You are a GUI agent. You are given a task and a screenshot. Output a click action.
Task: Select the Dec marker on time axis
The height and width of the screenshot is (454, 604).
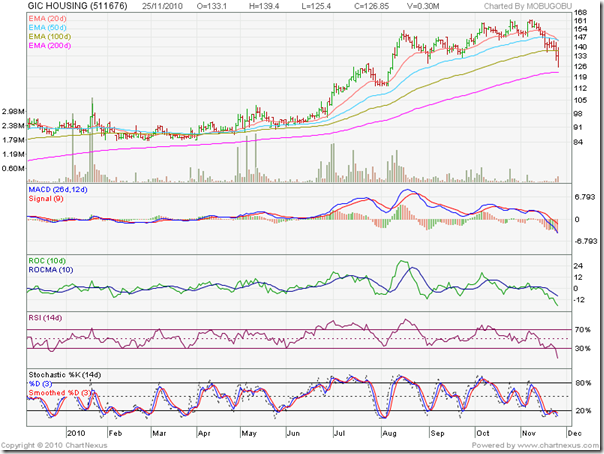(x=570, y=435)
